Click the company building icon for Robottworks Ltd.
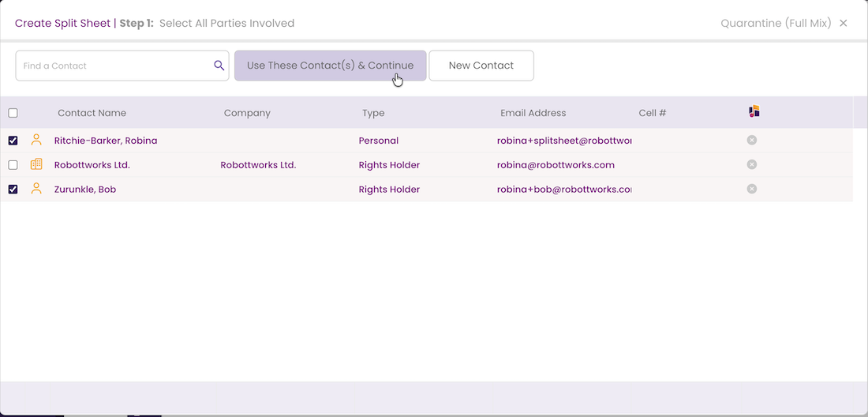 coord(36,164)
